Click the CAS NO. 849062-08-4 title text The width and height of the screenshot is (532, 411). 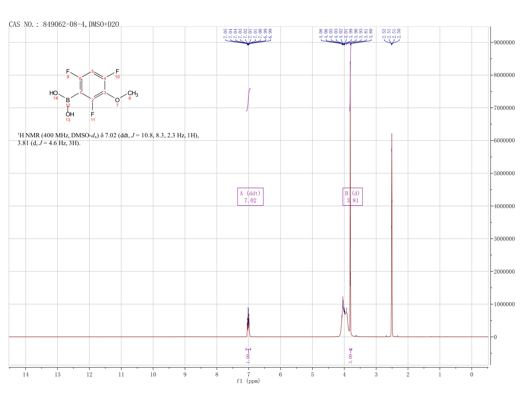click(64, 24)
